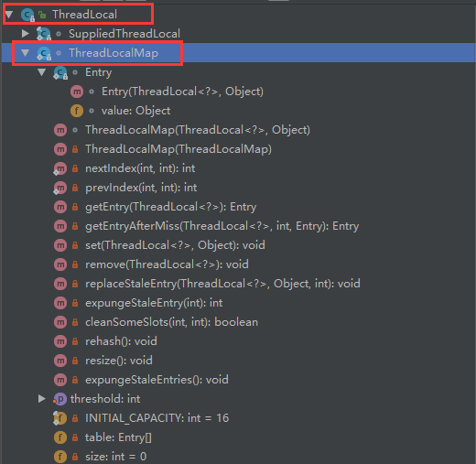The image size is (476, 464).
Task: Click method icon of expungeStaleEntry(int)
Action: [60, 303]
